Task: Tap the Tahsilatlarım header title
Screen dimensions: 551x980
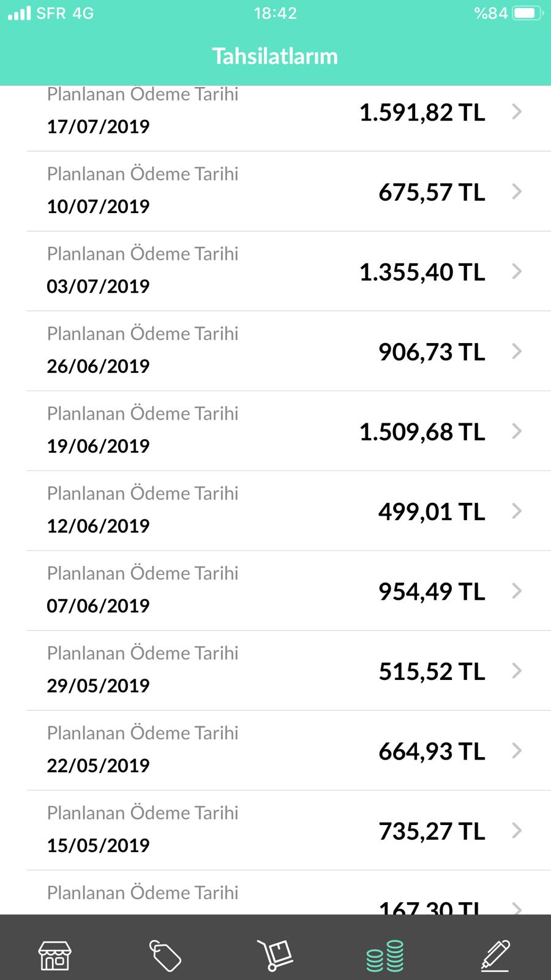Action: point(275,56)
